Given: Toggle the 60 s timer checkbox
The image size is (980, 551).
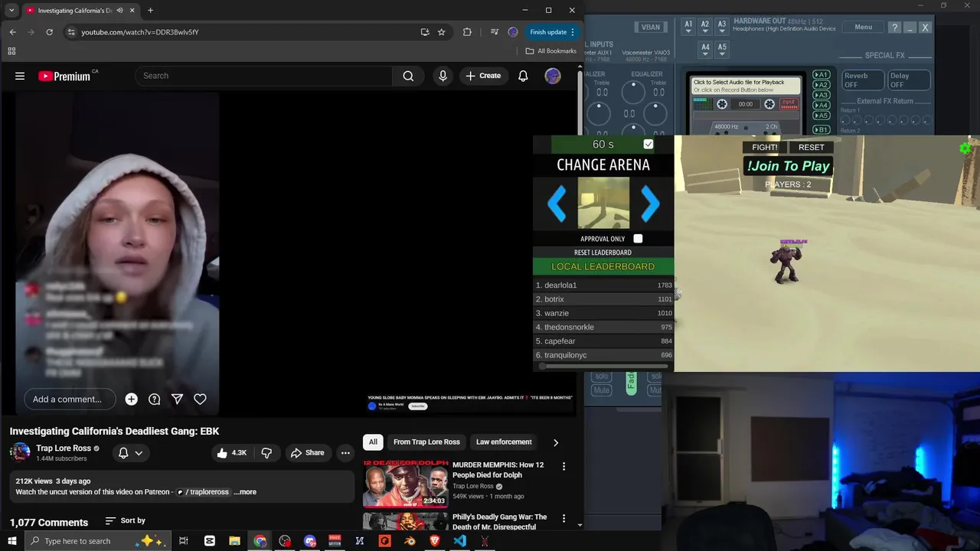Looking at the screenshot, I should [x=648, y=144].
